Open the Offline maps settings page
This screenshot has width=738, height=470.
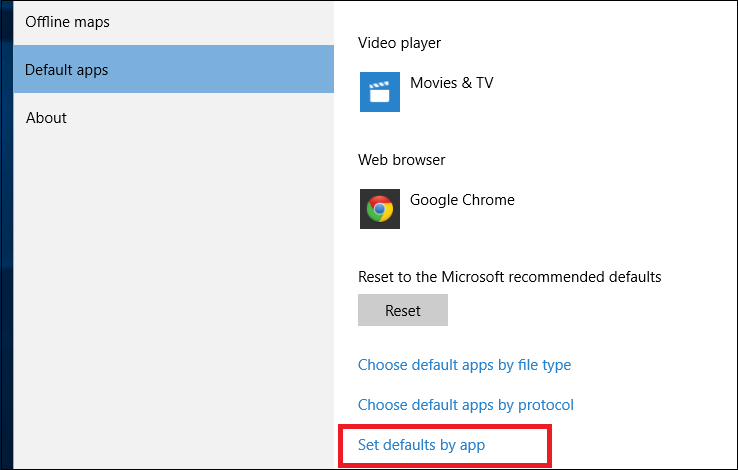(x=174, y=22)
